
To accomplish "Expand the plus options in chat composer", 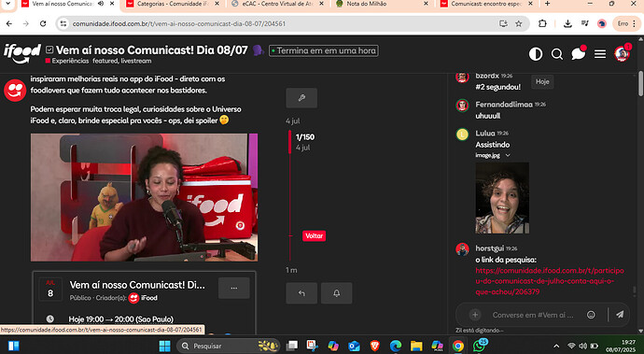I will (475, 315).
